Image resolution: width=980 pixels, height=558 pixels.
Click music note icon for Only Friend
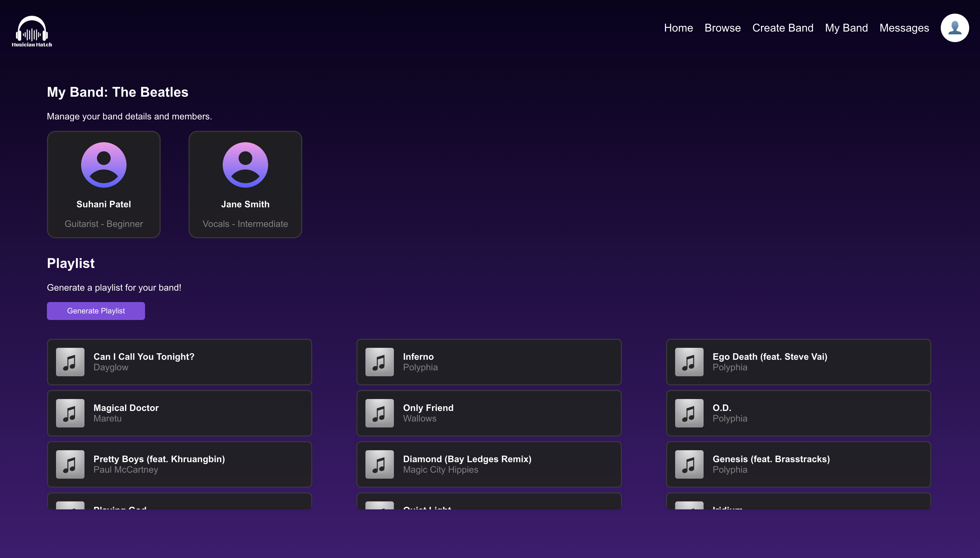pos(379,413)
